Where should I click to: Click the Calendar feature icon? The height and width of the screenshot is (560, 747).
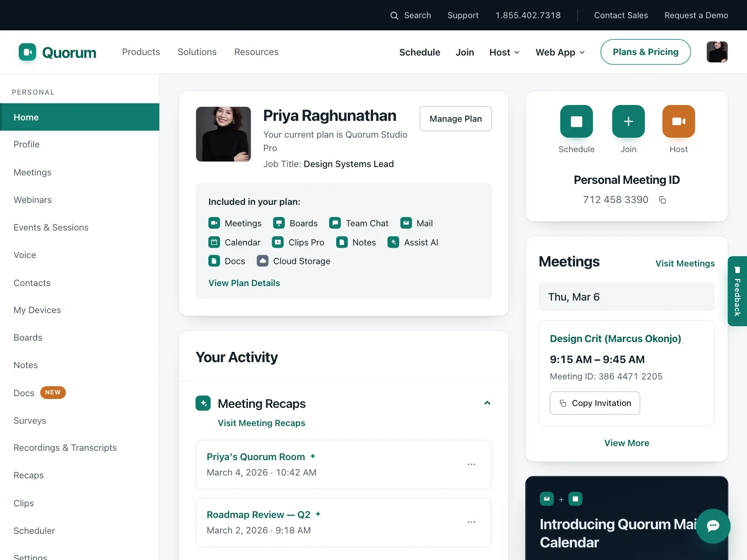pos(214,242)
